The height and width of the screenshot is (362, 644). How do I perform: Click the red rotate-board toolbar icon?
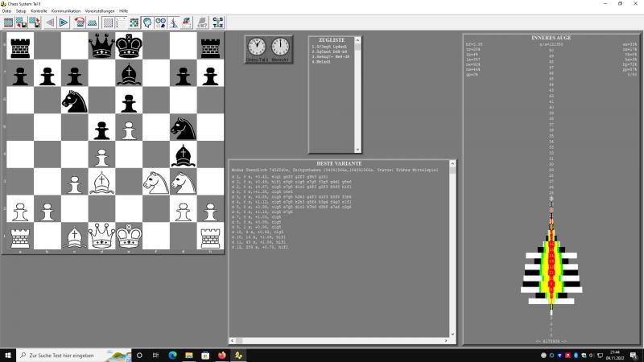[80, 23]
